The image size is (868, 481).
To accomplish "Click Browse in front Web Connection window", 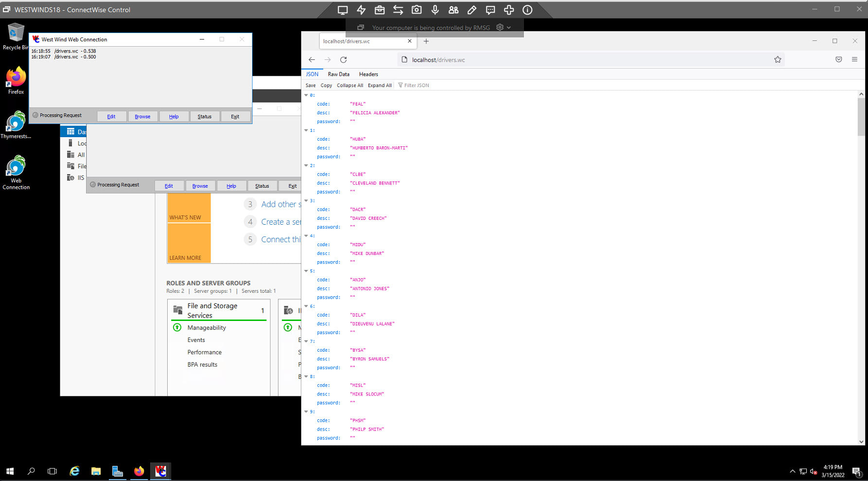I will pos(142,117).
